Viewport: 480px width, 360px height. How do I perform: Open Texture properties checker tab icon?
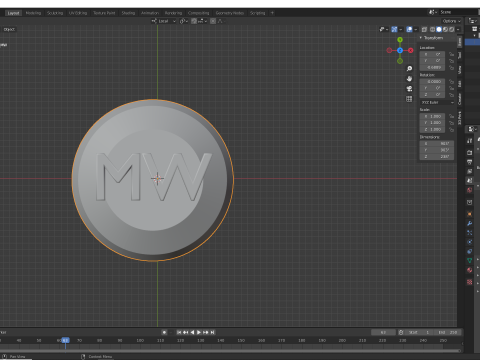(469, 282)
